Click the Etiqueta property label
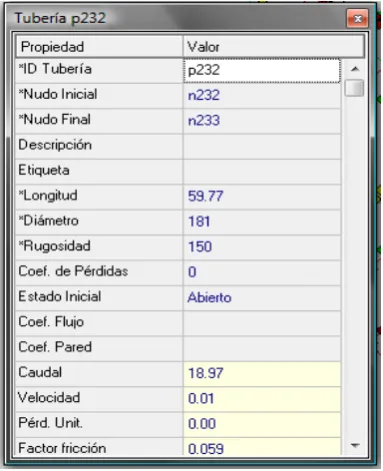Screen dimensions: 383x471 pos(44,170)
